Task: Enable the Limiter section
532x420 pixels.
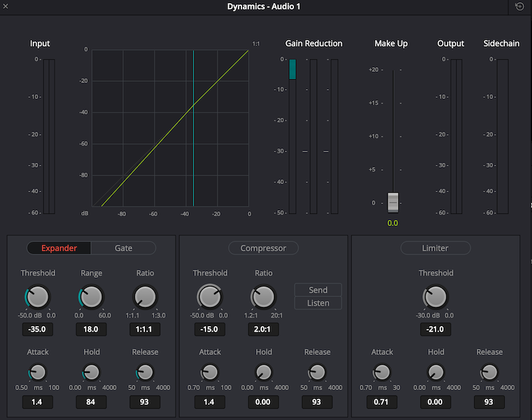Action: tap(436, 248)
